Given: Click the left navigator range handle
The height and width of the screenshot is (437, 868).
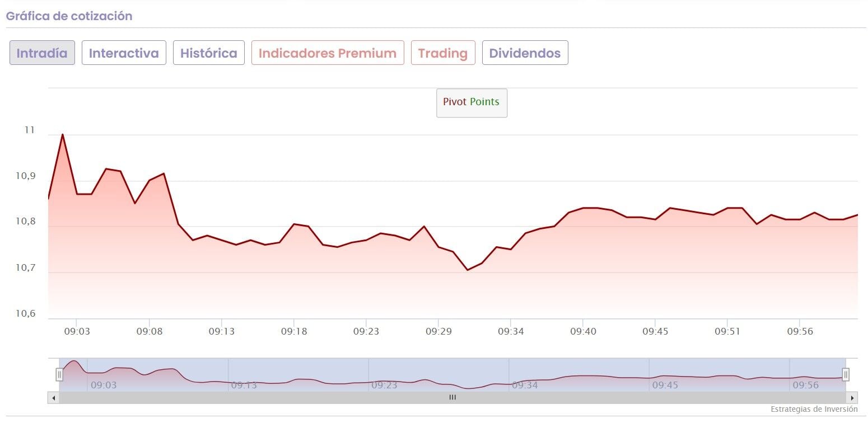Looking at the screenshot, I should point(59,374).
